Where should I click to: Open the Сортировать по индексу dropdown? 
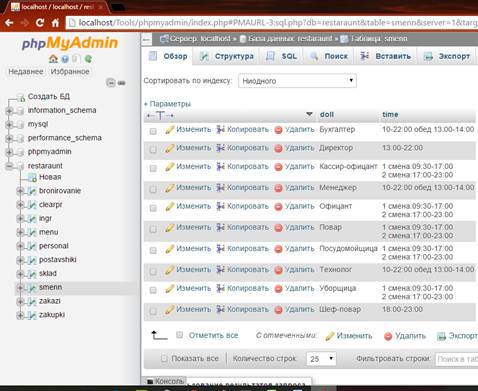[x=297, y=81]
